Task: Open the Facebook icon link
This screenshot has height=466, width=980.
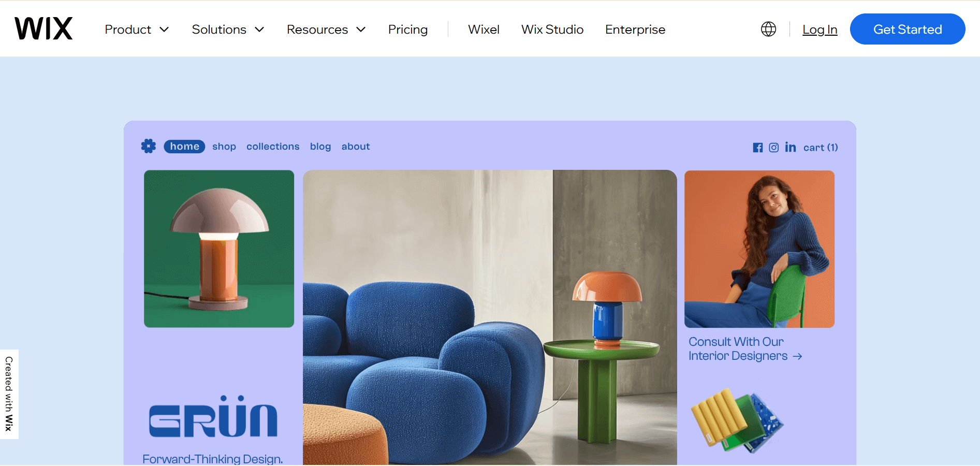Action: [757, 148]
